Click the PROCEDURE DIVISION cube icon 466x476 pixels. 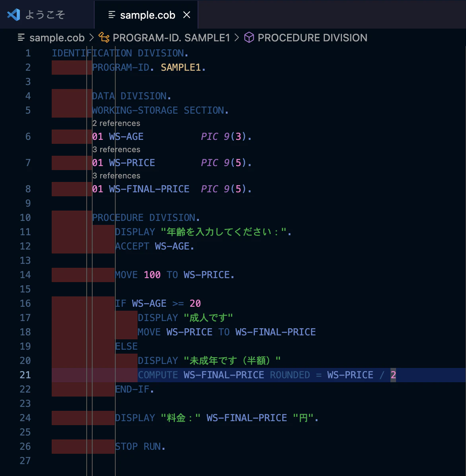coord(249,38)
